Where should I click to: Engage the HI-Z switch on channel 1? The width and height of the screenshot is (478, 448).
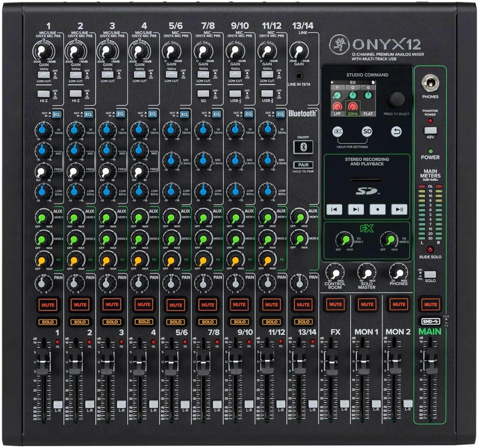[x=44, y=94]
